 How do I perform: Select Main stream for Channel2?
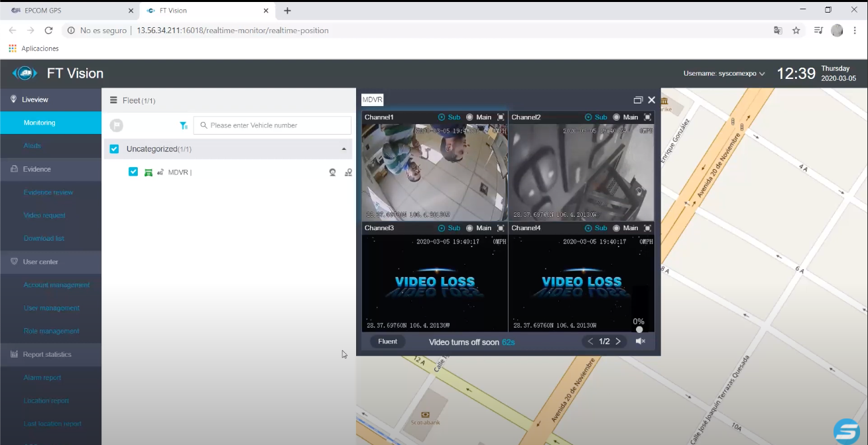click(x=617, y=117)
